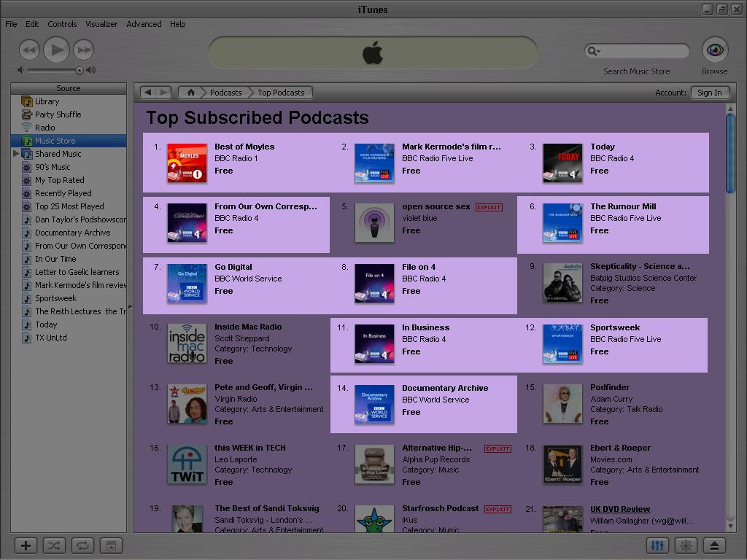Skip to previous track
747x560 pixels.
(x=29, y=50)
